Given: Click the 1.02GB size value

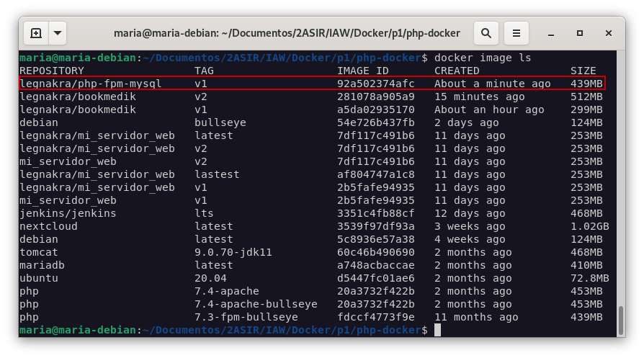Looking at the screenshot, I should [589, 226].
